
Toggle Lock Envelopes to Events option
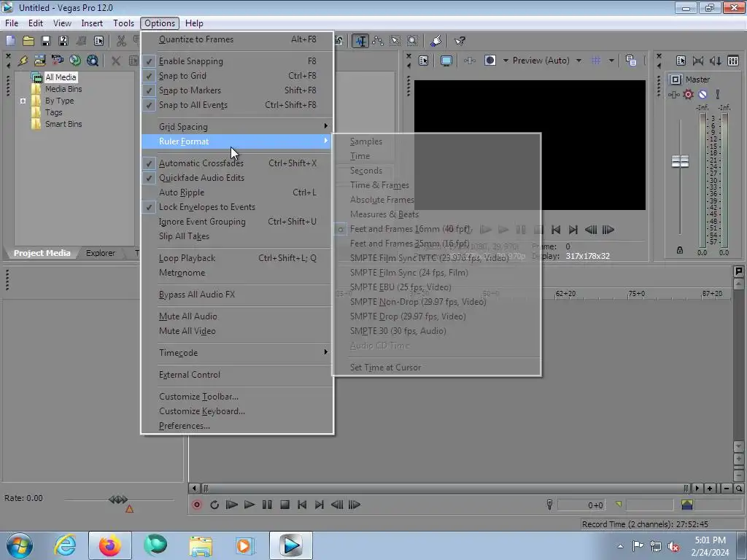(237, 207)
